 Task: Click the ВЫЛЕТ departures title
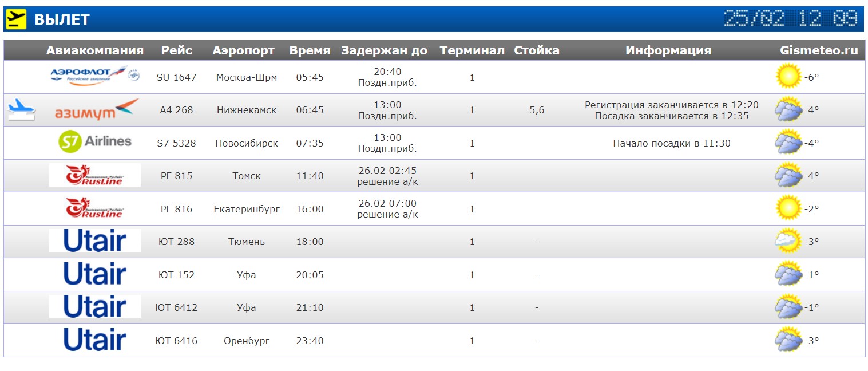62,19
